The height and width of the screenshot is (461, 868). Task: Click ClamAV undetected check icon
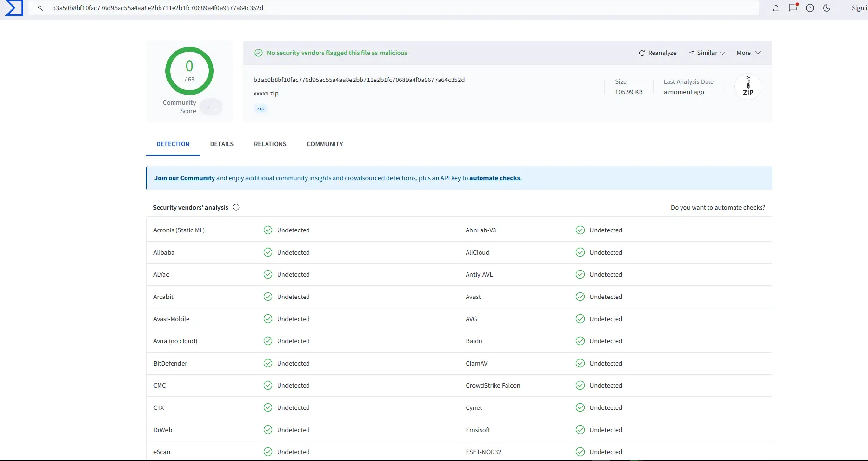click(580, 364)
